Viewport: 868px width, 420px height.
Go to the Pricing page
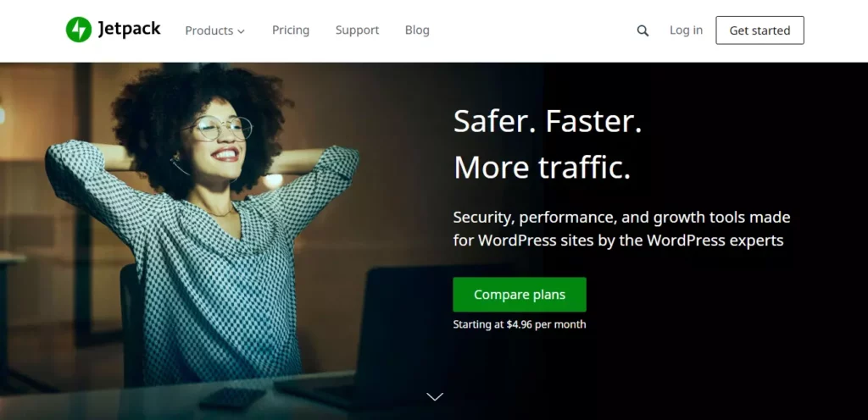point(291,30)
